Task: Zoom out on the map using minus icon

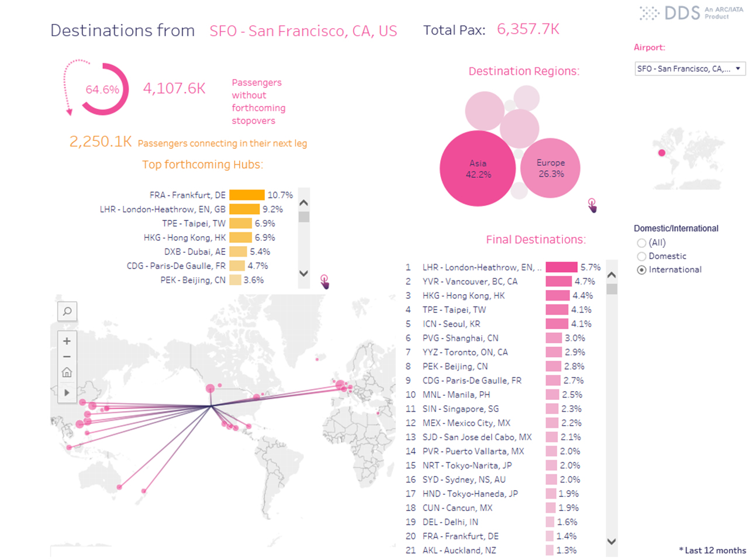Action: click(67, 356)
